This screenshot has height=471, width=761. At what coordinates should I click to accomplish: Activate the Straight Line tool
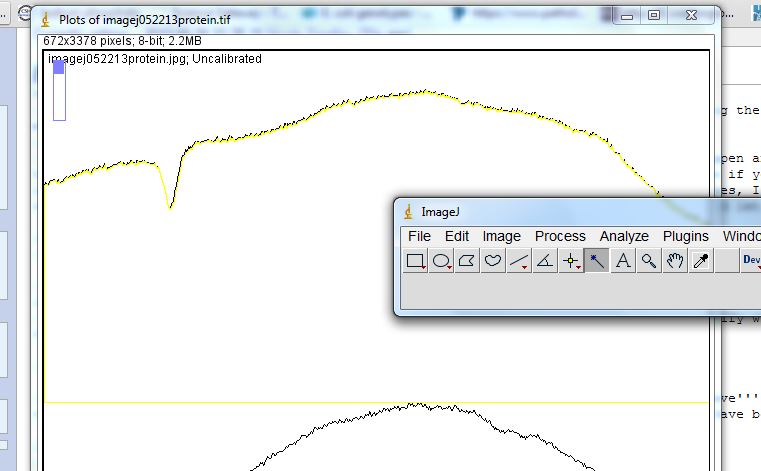tap(519, 262)
